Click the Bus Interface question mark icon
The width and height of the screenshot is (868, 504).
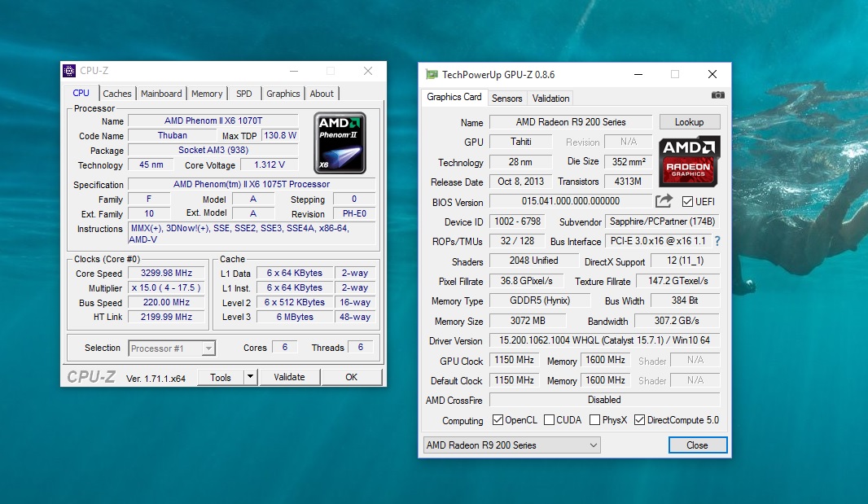point(717,242)
